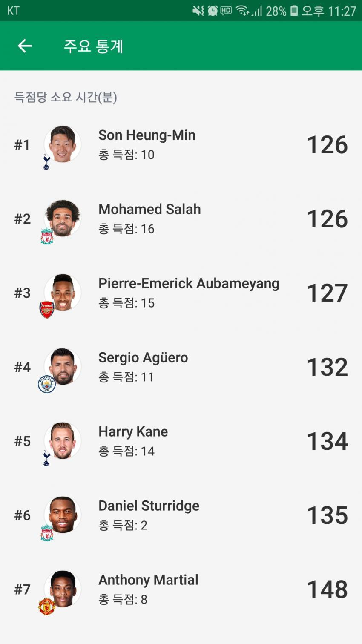Screen dimensions: 362x644
Task: Open Daniel Sturridge's player entry
Action: point(181,515)
